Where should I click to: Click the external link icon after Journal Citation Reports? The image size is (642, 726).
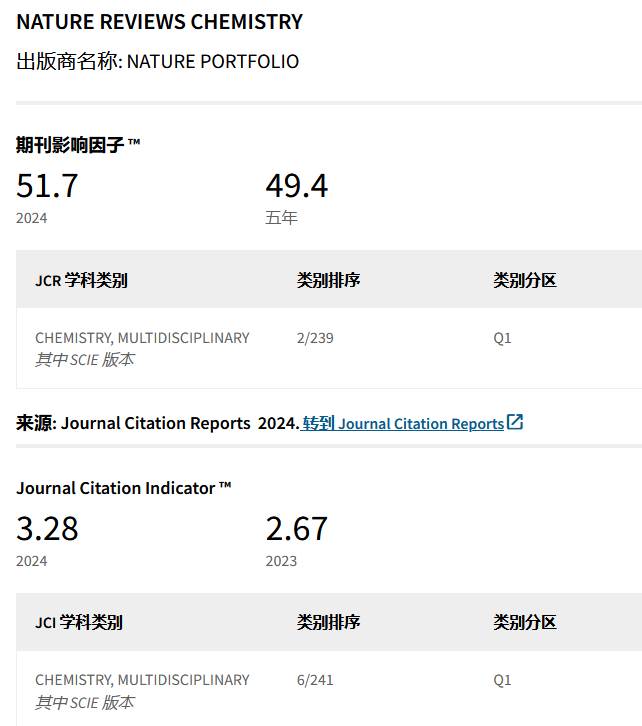[x=515, y=422]
